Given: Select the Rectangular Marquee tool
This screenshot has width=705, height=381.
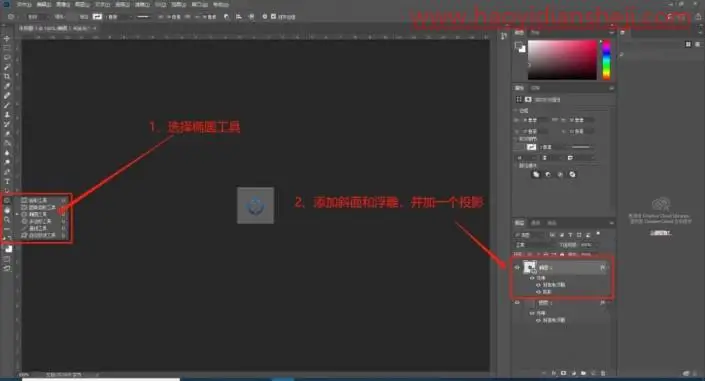Looking at the screenshot, I should point(7,48).
